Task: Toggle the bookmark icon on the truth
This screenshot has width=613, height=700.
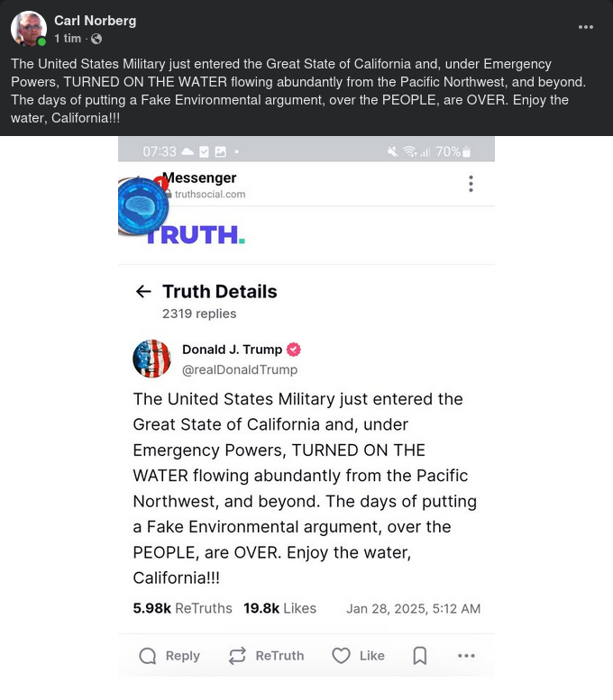Action: [x=420, y=656]
